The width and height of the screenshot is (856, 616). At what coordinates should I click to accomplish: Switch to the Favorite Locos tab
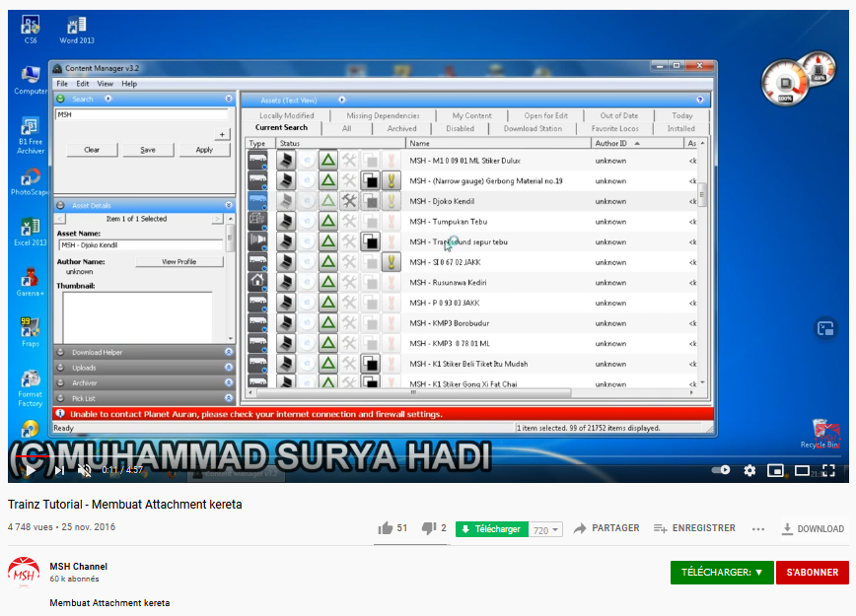click(614, 129)
